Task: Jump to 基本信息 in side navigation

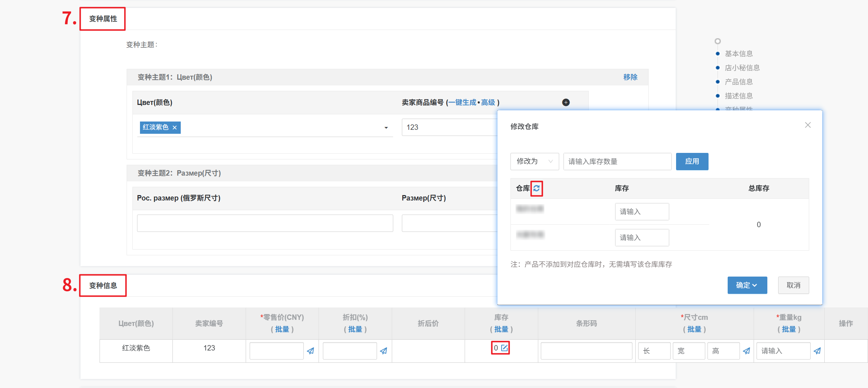Action: (x=738, y=54)
